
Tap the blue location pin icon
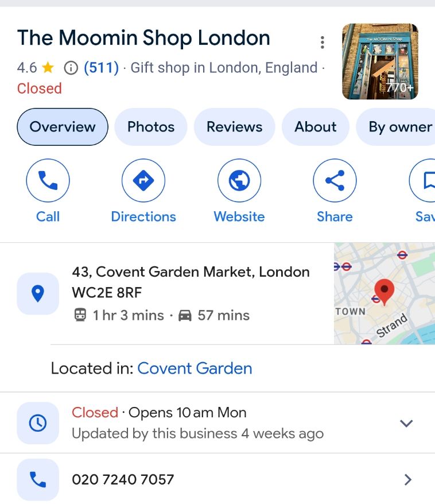38,293
